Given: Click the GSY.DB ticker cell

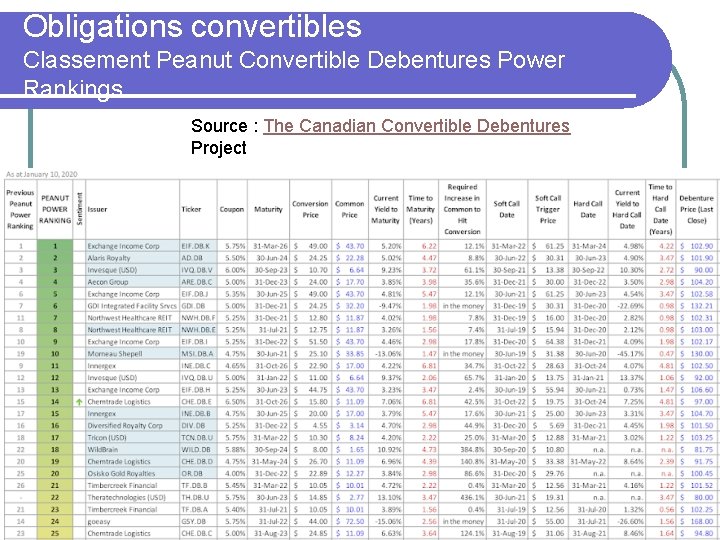Looking at the screenshot, I should tap(198, 521).
